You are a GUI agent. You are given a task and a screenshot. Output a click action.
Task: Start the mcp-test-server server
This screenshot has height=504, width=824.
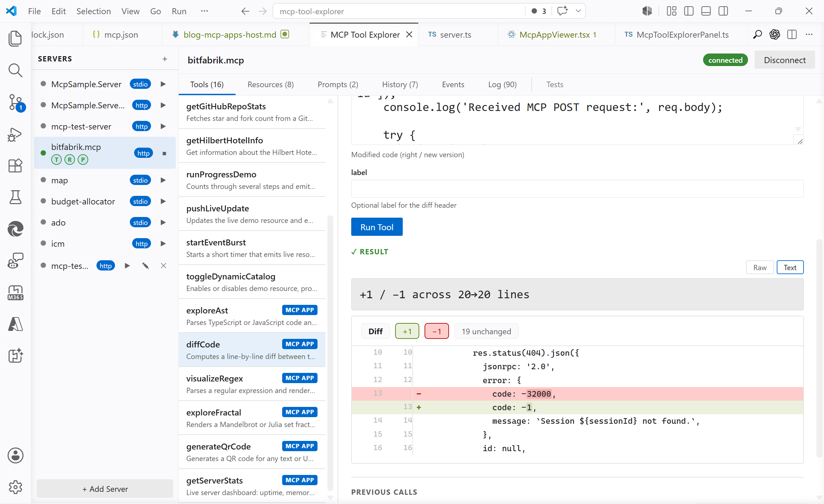163,126
